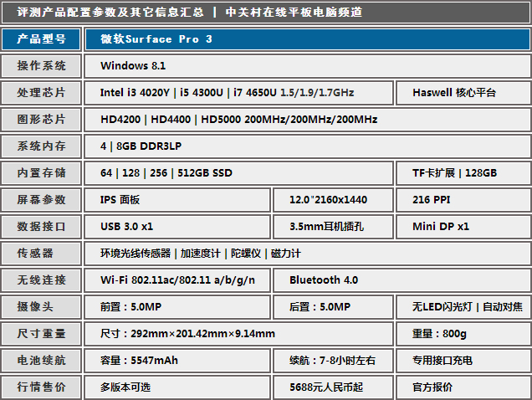Click the 传感器 row label
This screenshot has height=400, width=532.
tap(41, 254)
